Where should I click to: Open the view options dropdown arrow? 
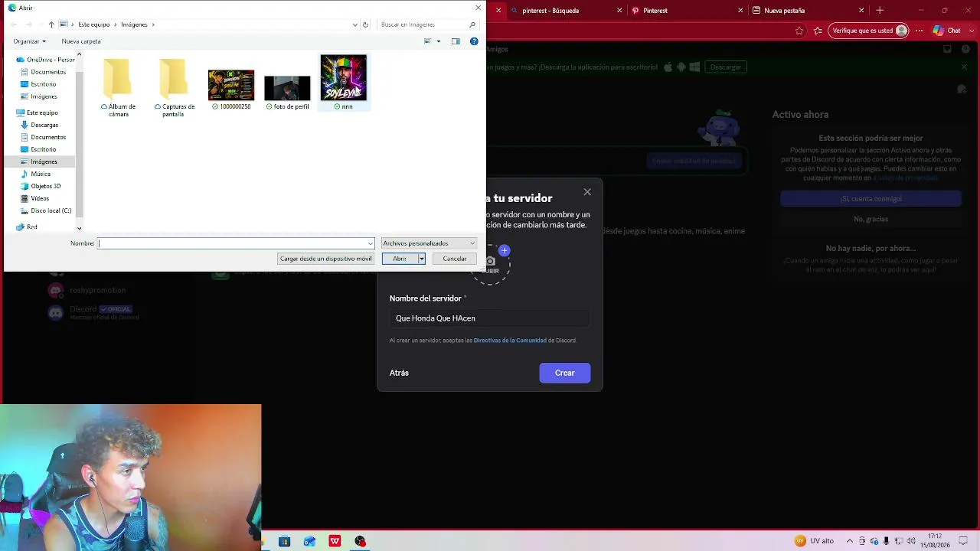tap(439, 41)
